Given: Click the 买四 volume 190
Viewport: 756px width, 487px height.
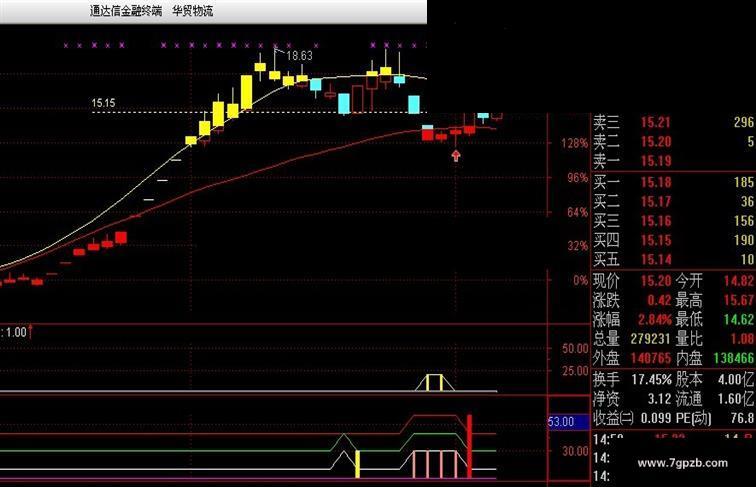Looking at the screenshot, I should tap(743, 240).
